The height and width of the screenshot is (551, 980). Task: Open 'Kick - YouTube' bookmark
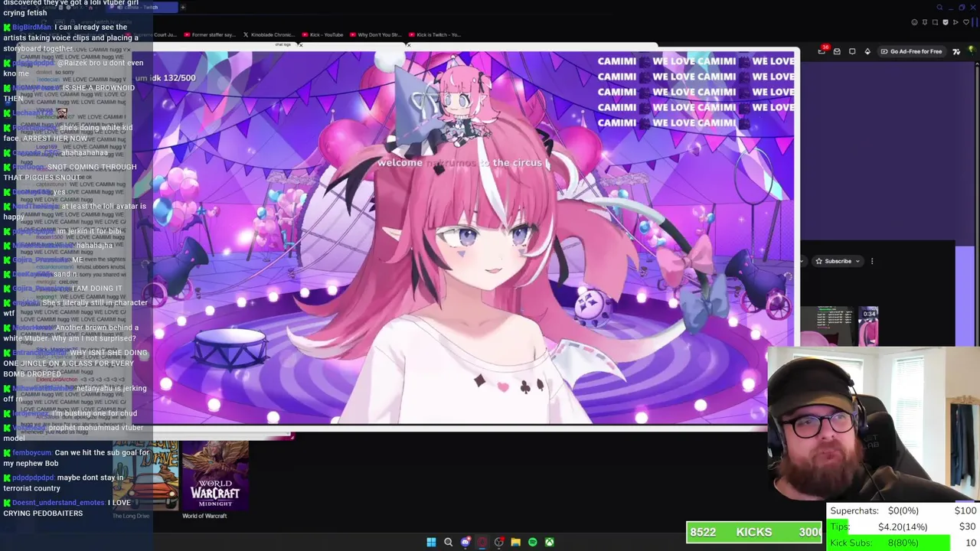(x=322, y=34)
